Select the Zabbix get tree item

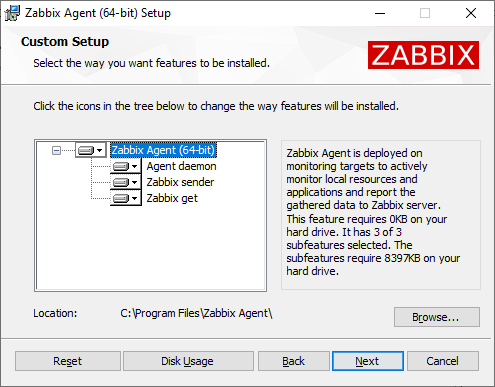pyautogui.click(x=172, y=198)
